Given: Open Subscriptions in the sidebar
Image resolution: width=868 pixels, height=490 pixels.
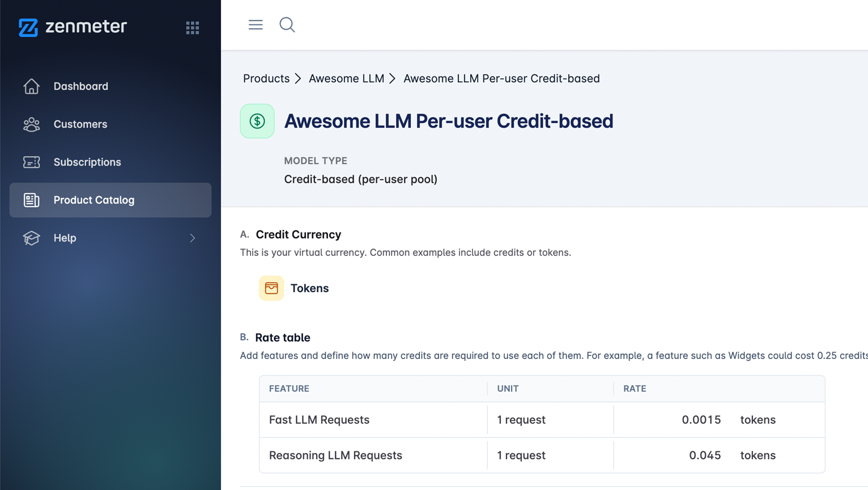Looking at the screenshot, I should pos(110,162).
